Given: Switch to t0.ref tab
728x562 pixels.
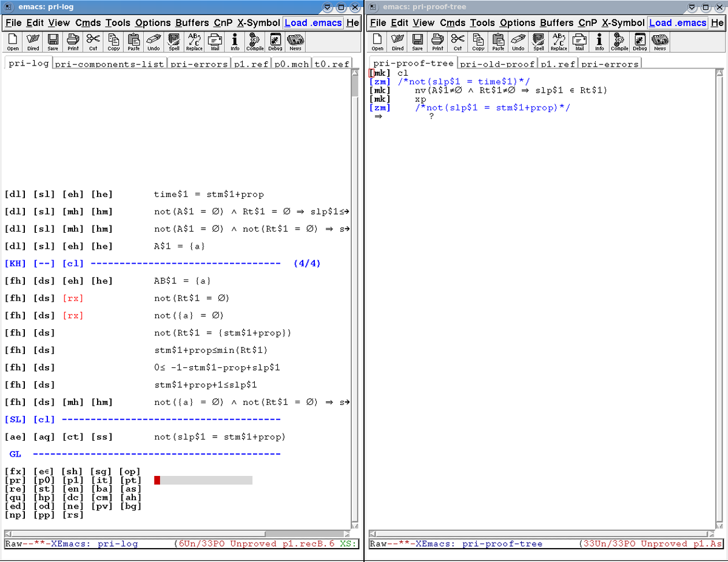Looking at the screenshot, I should [x=332, y=64].
